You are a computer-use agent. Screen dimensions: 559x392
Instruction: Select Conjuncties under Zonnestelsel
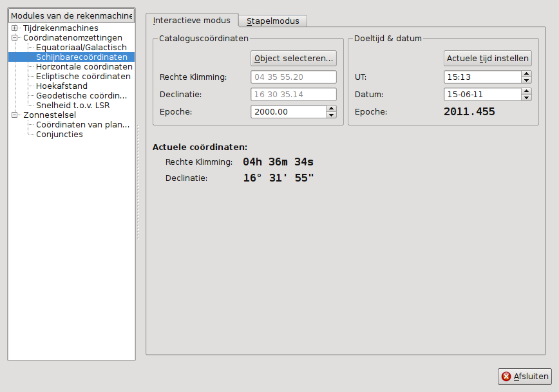(59, 135)
